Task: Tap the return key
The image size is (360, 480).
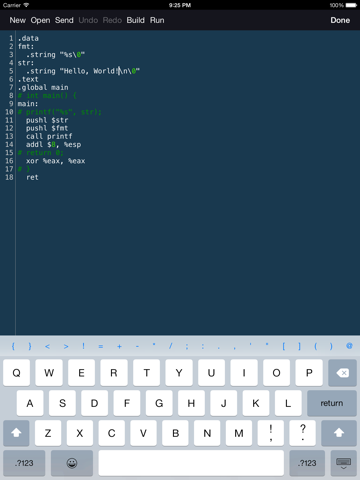Action: [x=332, y=403]
